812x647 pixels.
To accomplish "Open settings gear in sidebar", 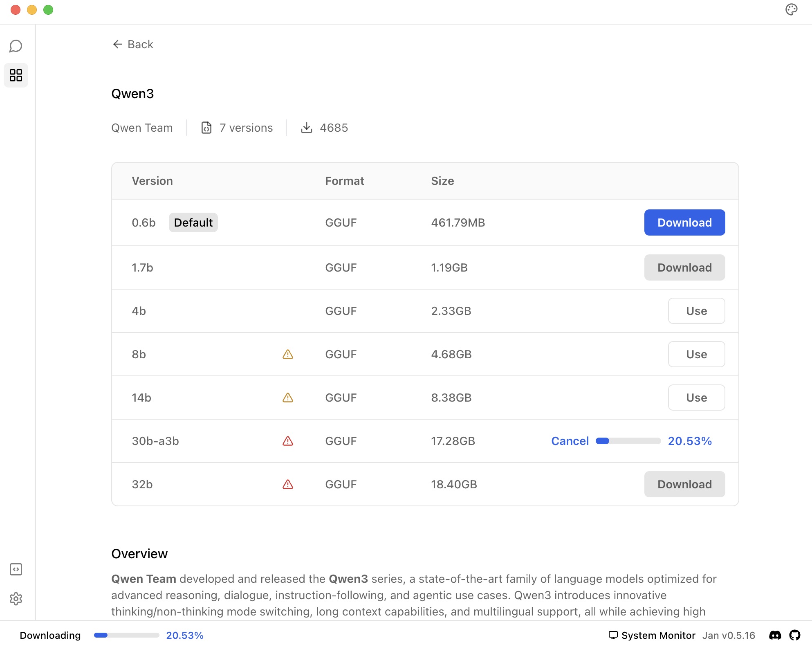I will coord(16,599).
